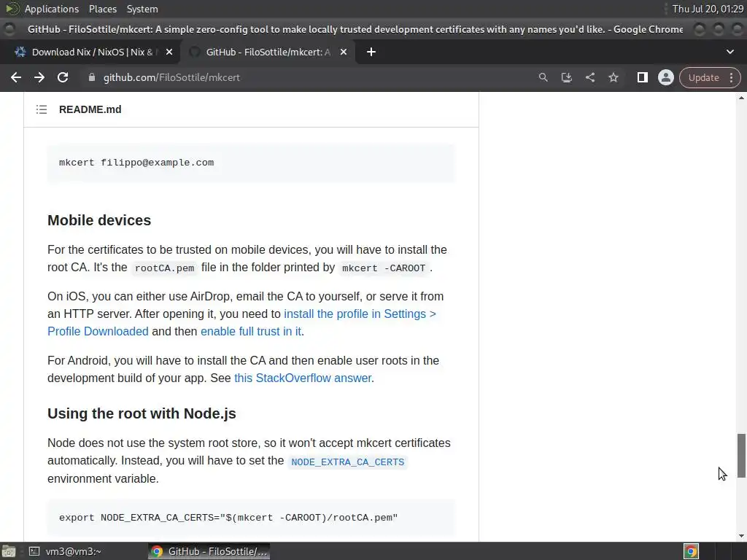Open the Places menu

coord(102,9)
